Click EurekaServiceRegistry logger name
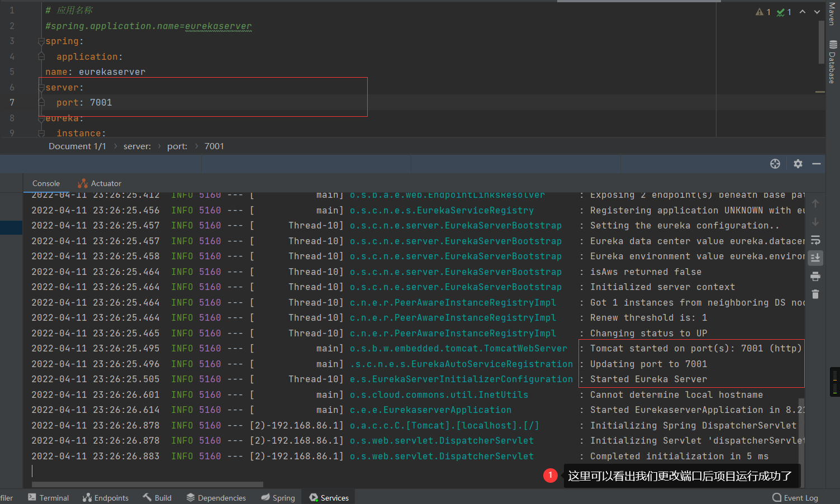Image resolution: width=840 pixels, height=504 pixels. coord(442,210)
